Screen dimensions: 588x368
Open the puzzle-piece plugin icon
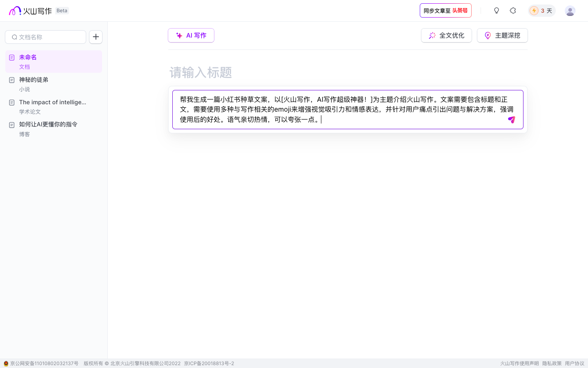click(513, 11)
